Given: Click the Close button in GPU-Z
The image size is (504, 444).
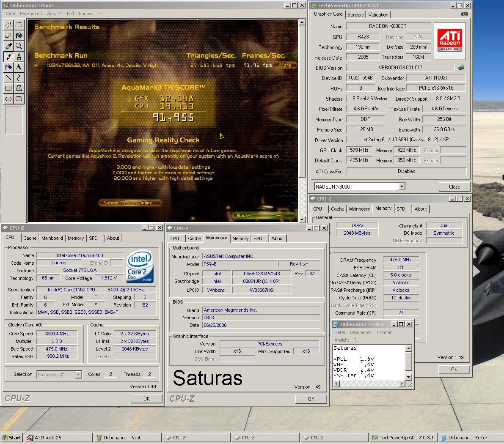Looking at the screenshot, I should 454,186.
